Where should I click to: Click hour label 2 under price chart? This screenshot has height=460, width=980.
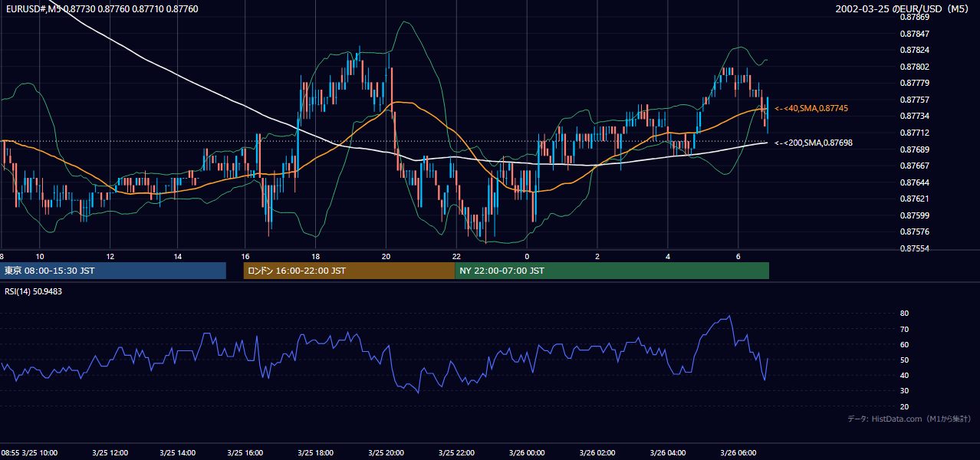point(597,256)
